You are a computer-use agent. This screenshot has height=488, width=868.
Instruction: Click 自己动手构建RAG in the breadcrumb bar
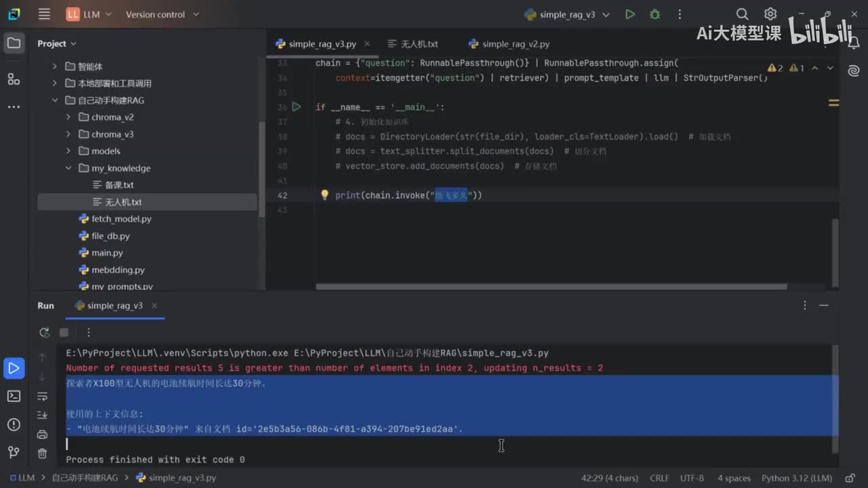(85, 478)
